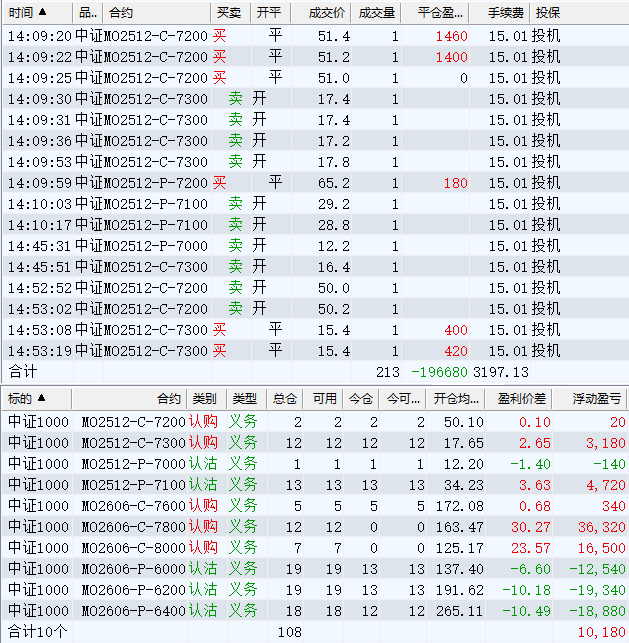Viewport: 629px width, 643px height.
Task: Select the trade row at 14:09:22
Action: [x=316, y=57]
